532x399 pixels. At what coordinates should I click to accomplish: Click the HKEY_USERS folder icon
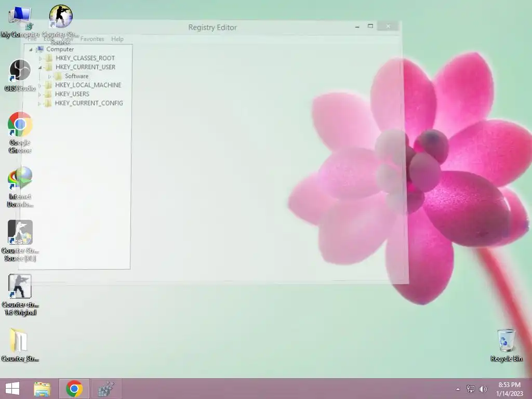click(x=48, y=94)
